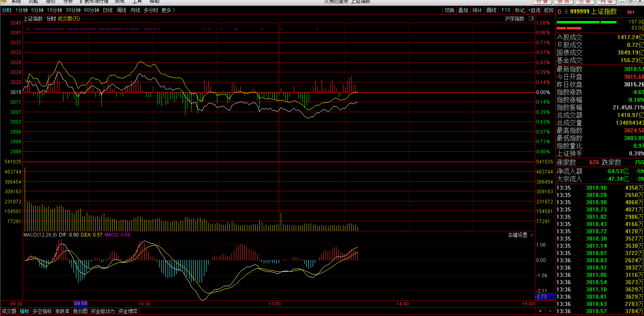Click the 最低指数 value 3003.05
The image size is (644, 316).
[x=633, y=138]
